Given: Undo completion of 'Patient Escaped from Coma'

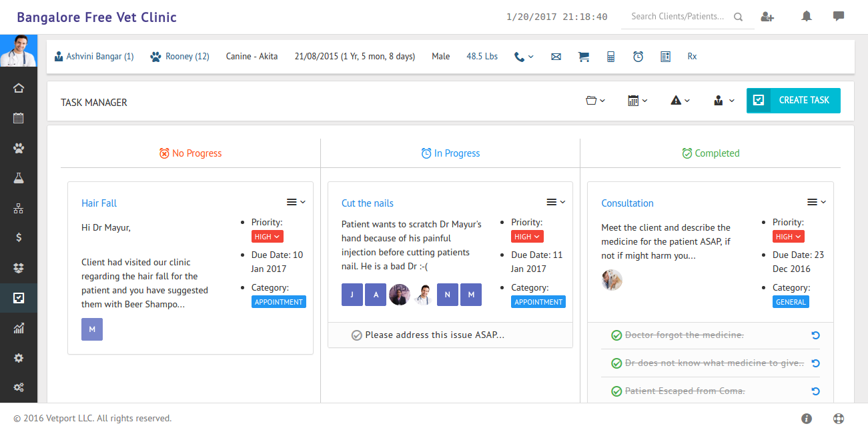Looking at the screenshot, I should 815,391.
